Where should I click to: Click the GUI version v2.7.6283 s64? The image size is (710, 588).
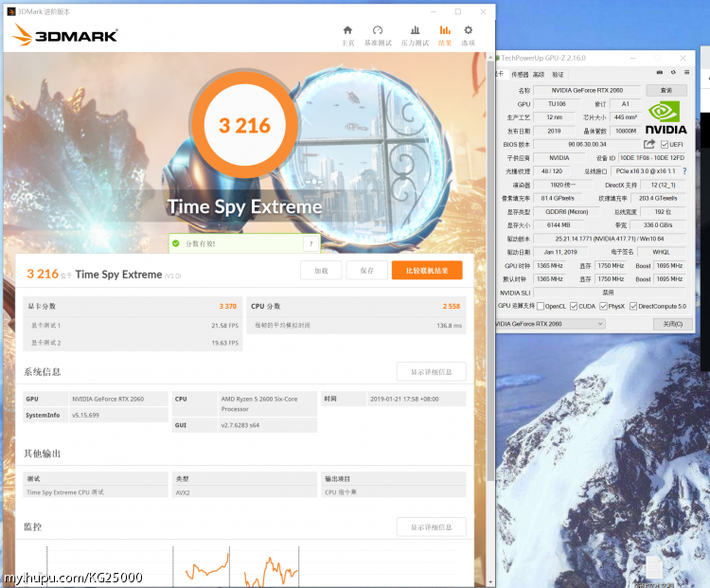tap(267, 425)
